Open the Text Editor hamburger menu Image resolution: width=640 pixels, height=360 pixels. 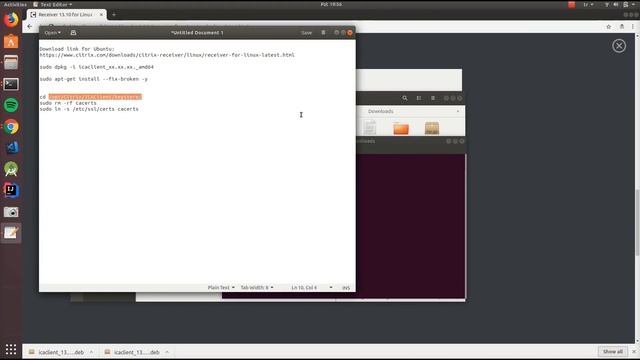(x=323, y=33)
